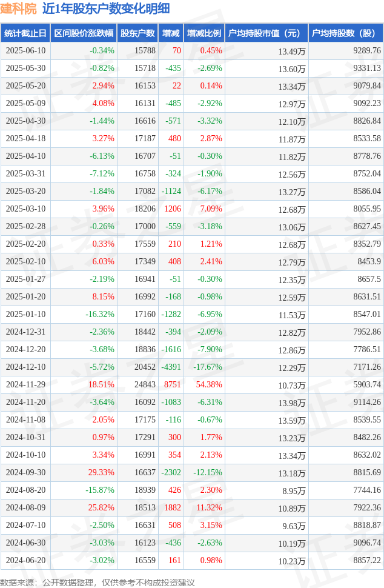Select shareholder count 24843 cell
The height and width of the screenshot is (588, 384).
click(145, 384)
